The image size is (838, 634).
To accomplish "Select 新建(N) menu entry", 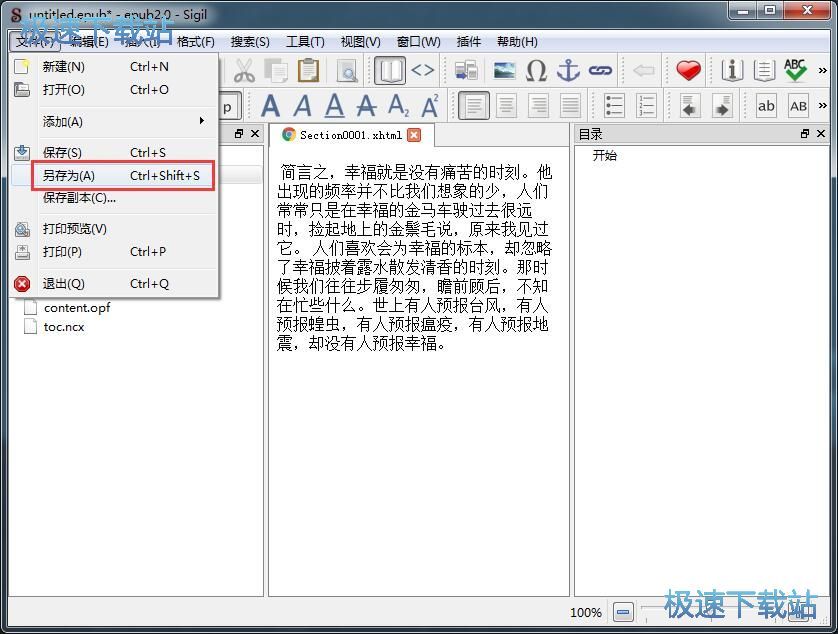I will pos(114,67).
